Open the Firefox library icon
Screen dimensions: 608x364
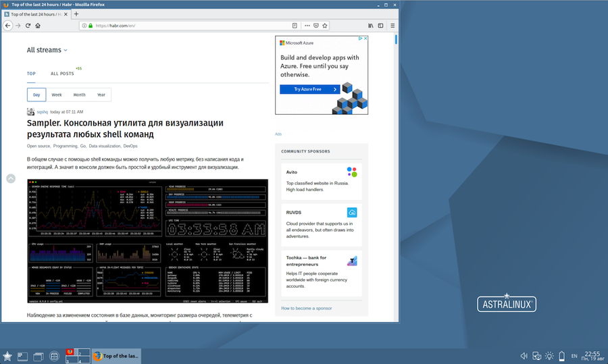pos(370,26)
